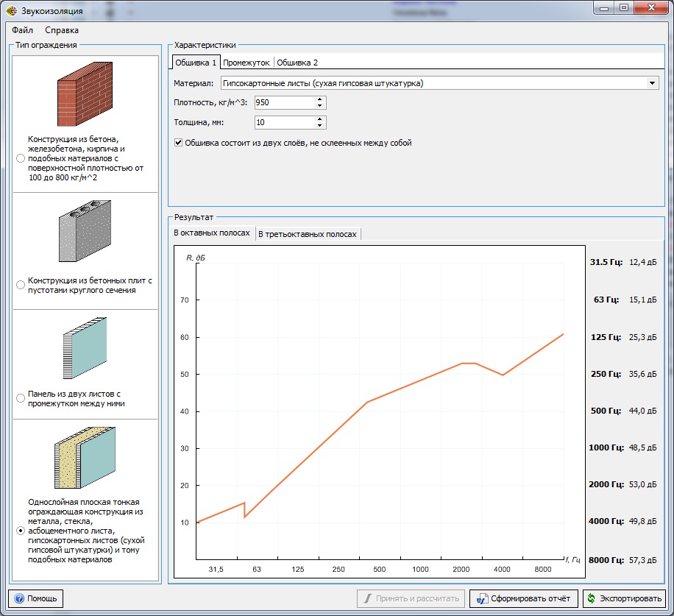674x616 pixels.
Task: Click the Сформировать отчёт report icon
Action: point(483,598)
